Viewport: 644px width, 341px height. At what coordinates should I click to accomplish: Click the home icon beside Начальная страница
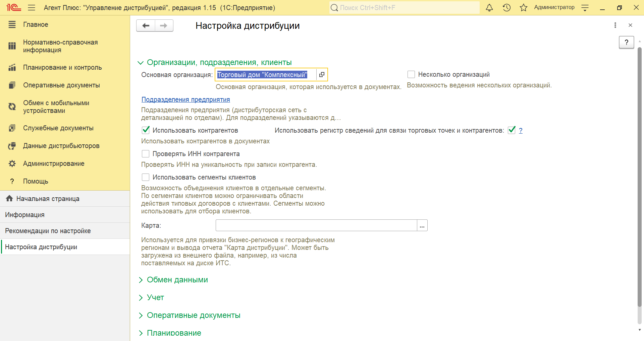pyautogui.click(x=9, y=198)
